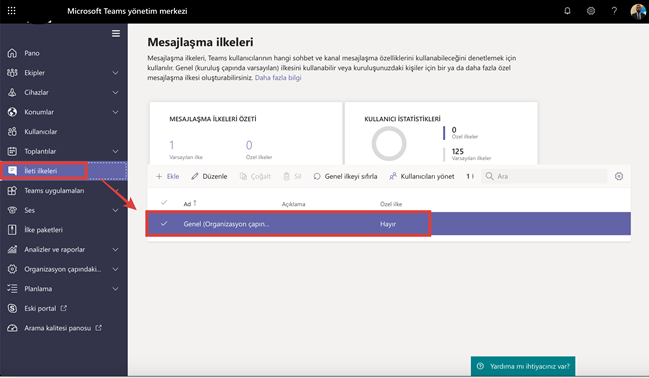Collapse sidebar with hamburger menu icon
This screenshot has width=649, height=378.
116,34
